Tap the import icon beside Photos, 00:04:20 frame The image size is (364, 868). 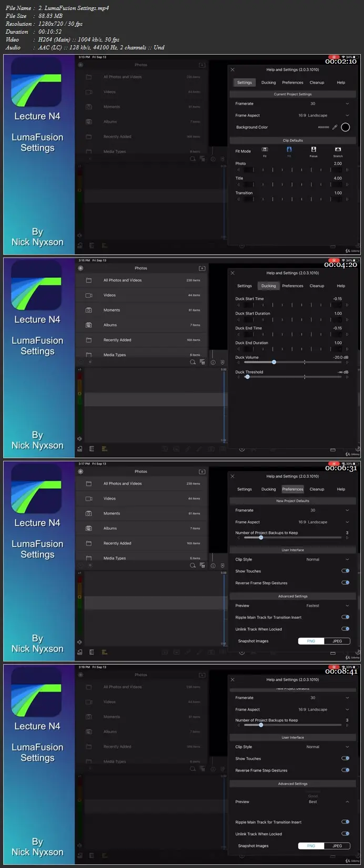tap(201, 268)
